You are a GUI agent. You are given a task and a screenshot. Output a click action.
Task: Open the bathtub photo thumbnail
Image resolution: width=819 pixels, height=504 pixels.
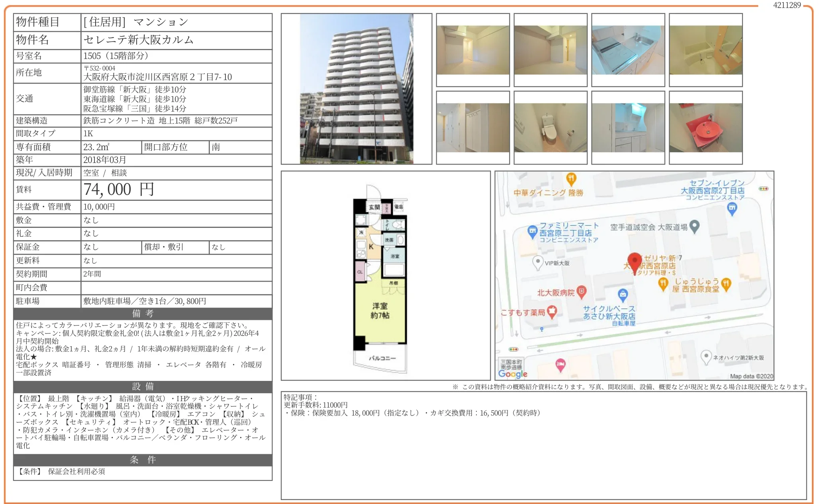tap(705, 50)
